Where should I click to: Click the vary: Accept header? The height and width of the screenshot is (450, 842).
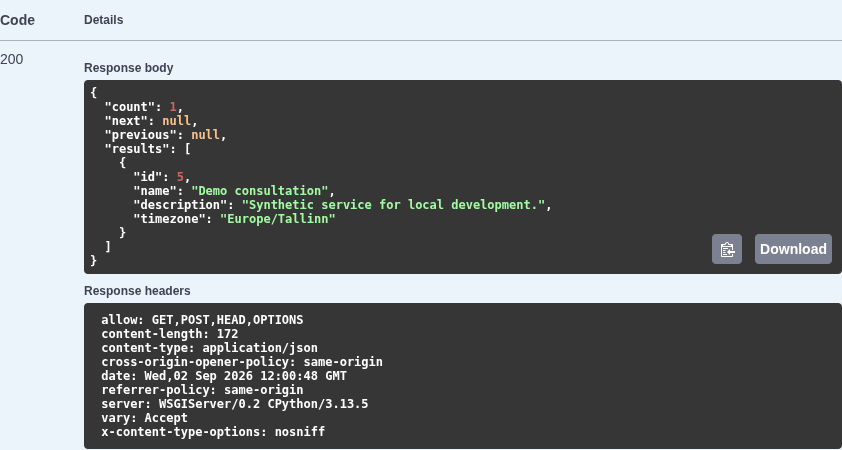144,418
